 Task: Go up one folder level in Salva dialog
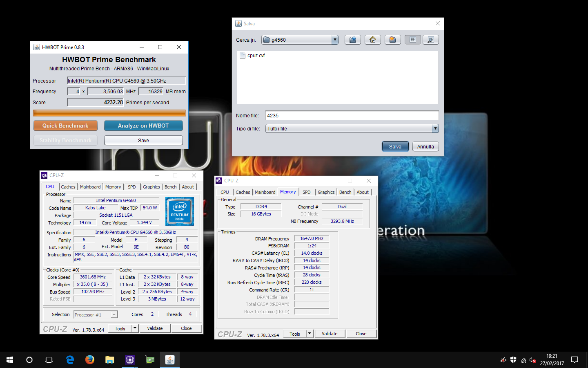coord(353,40)
